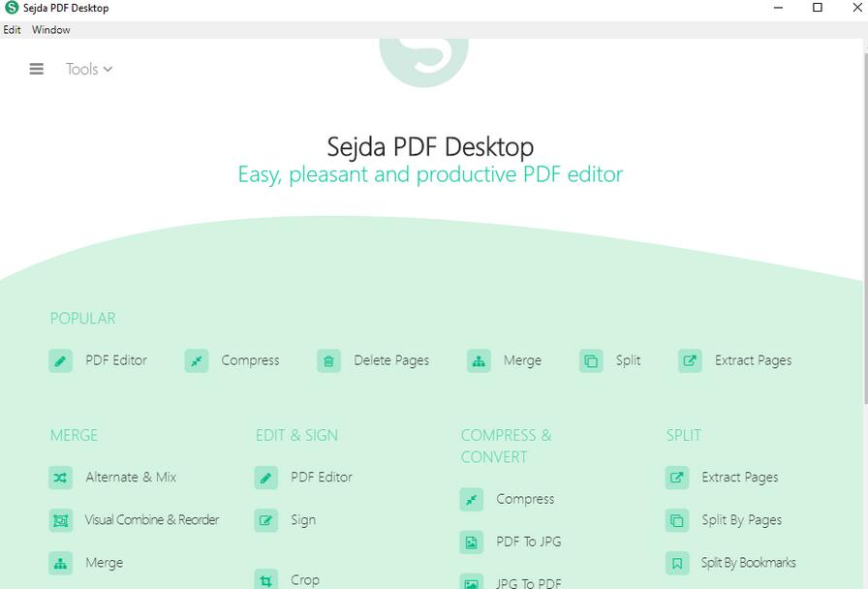Expand the Tools dropdown
Viewport: 868px width, 589px height.
(89, 69)
